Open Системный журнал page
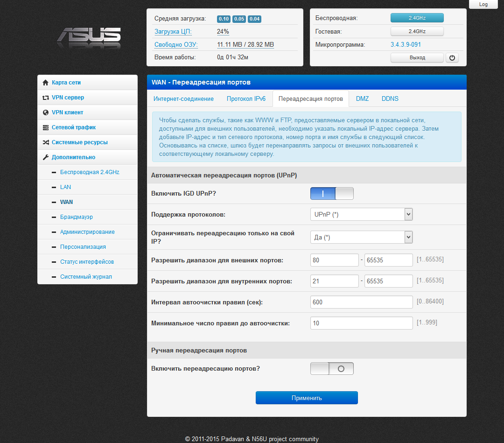The image size is (504, 443). click(86, 277)
